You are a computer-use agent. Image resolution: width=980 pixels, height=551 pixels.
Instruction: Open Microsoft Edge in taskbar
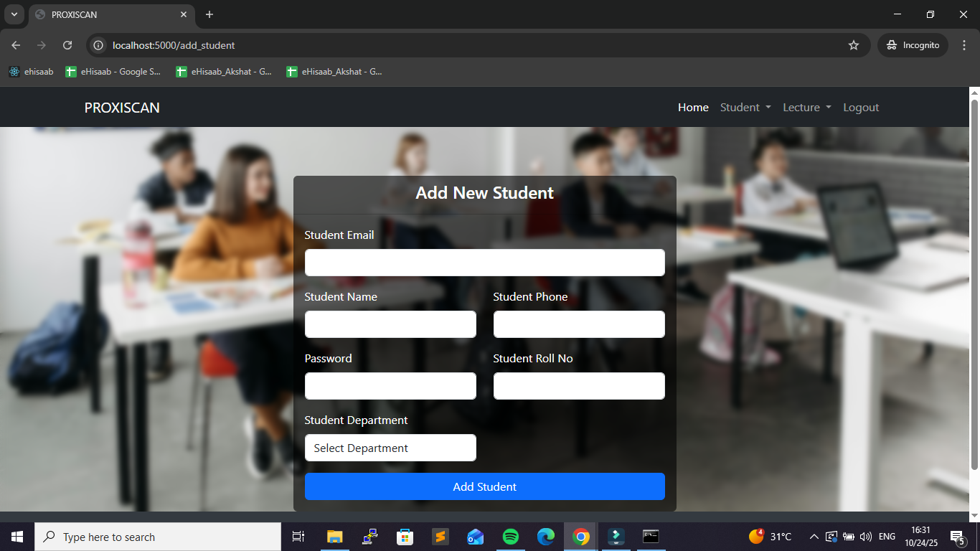coord(546,537)
